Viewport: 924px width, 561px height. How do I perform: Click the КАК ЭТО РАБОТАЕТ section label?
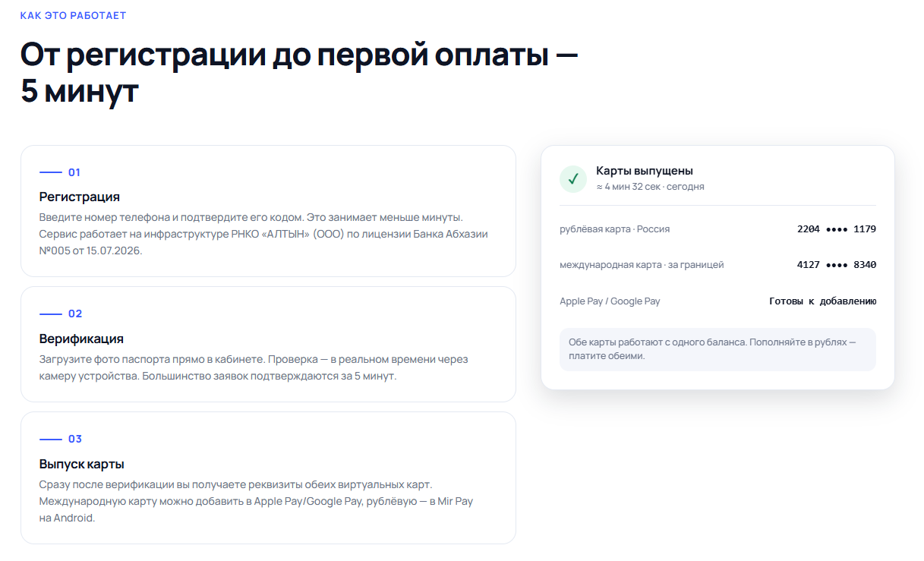tap(74, 15)
